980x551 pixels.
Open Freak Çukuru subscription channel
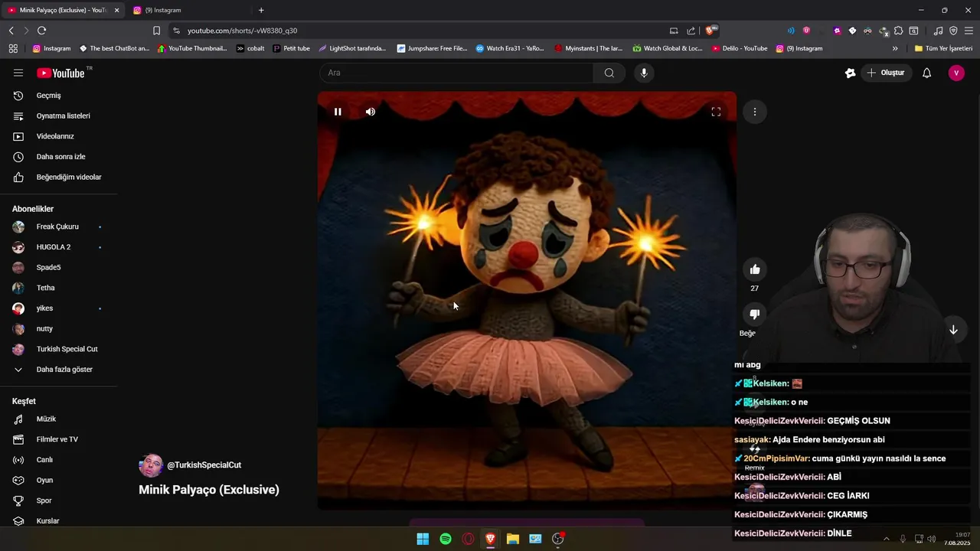(x=58, y=227)
